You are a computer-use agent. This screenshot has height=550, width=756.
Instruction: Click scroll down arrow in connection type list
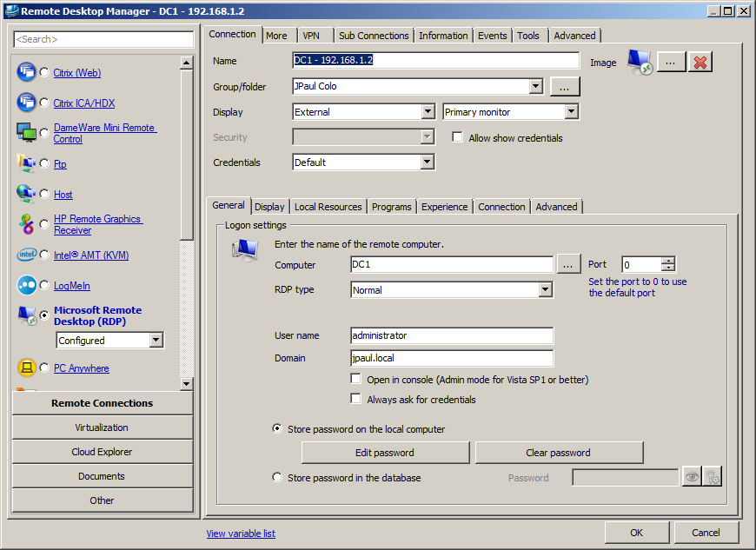pyautogui.click(x=186, y=384)
